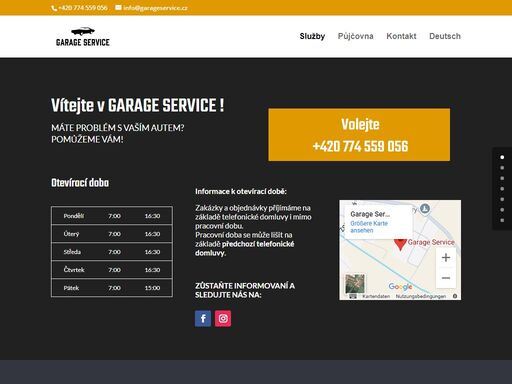
Task: Open map keyboard shortcuts icon
Action: pyautogui.click(x=353, y=296)
